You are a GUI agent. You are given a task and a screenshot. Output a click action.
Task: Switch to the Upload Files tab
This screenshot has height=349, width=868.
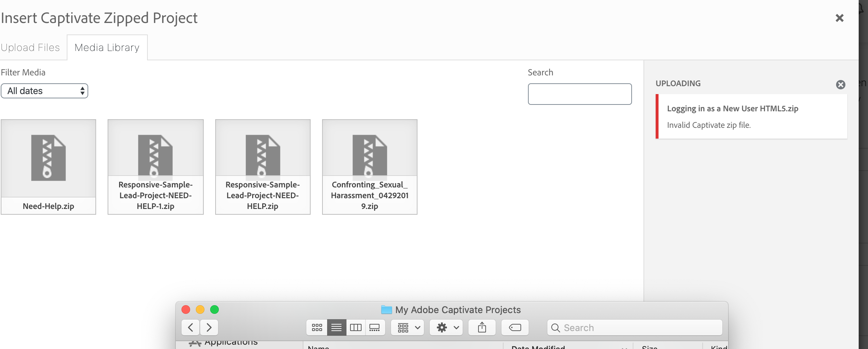(x=30, y=47)
